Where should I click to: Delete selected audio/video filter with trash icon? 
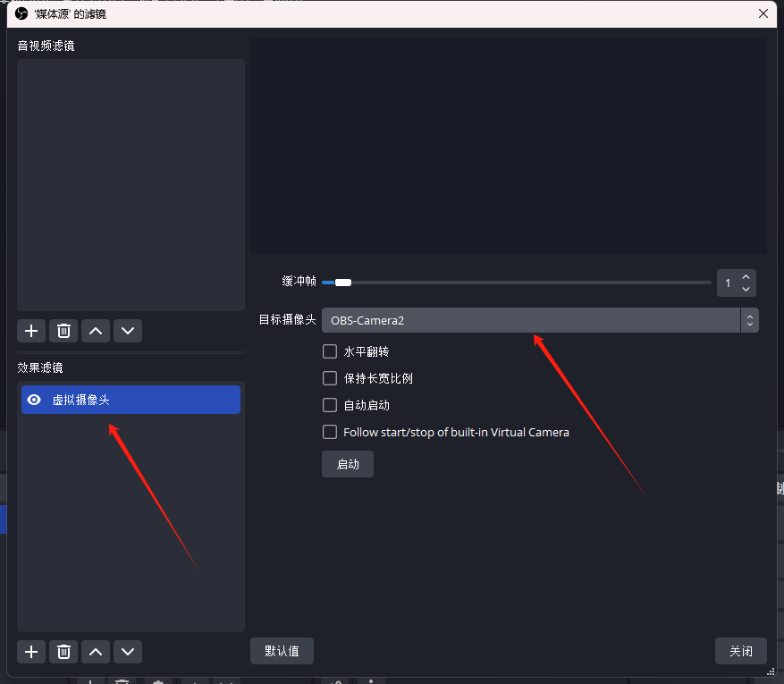[x=63, y=331]
